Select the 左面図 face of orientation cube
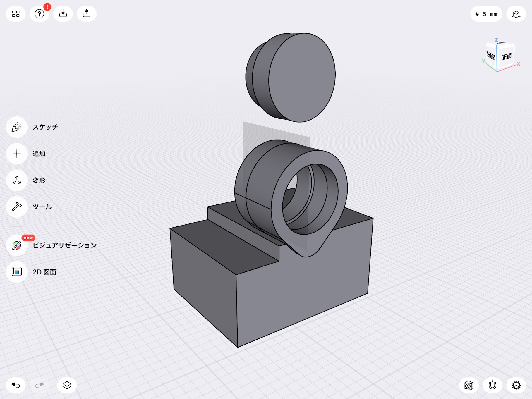This screenshot has height=399, width=532. pyautogui.click(x=491, y=56)
